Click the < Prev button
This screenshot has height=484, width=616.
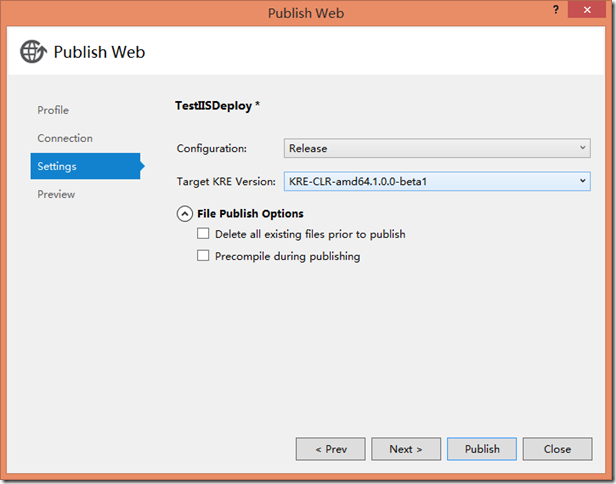click(x=331, y=449)
